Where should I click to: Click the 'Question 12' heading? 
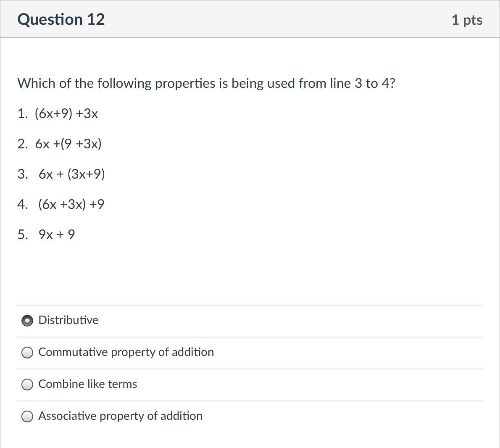[x=61, y=20]
